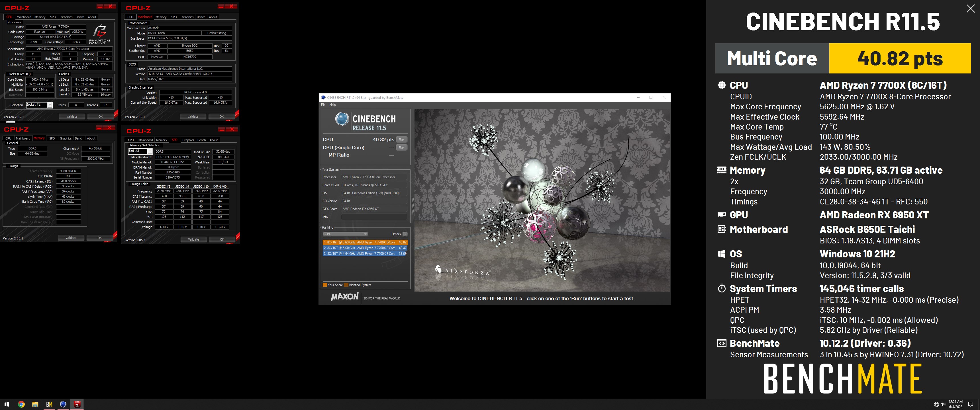Close the BenchMate result panel
980x410 pixels.
pyautogui.click(x=971, y=9)
